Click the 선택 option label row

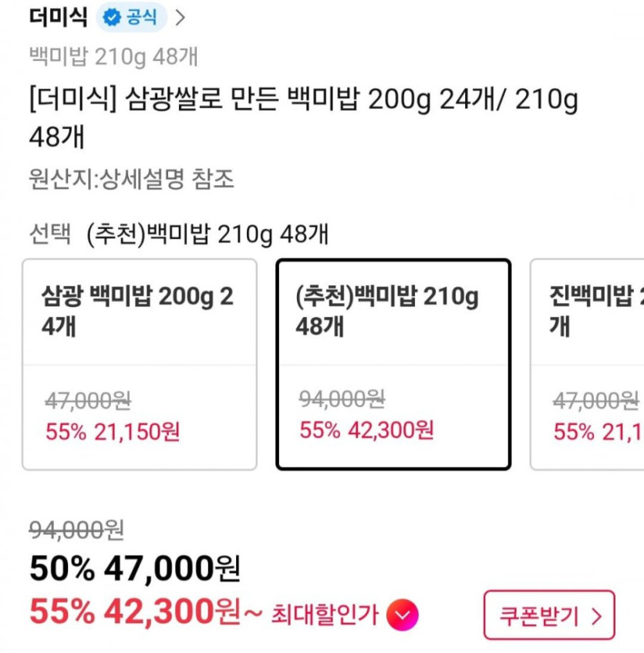[x=178, y=234]
